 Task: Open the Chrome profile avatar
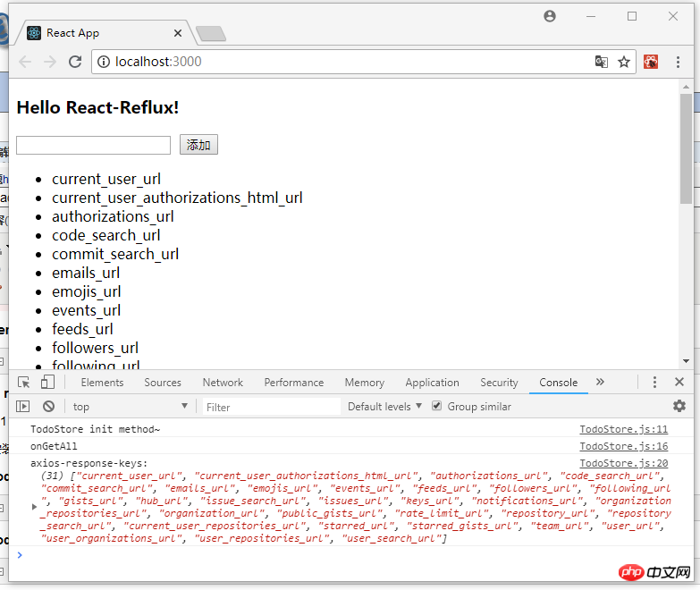point(550,16)
